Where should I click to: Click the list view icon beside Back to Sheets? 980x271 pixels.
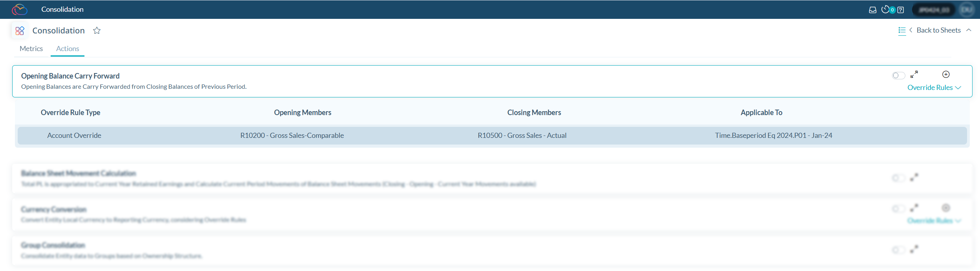tap(902, 30)
